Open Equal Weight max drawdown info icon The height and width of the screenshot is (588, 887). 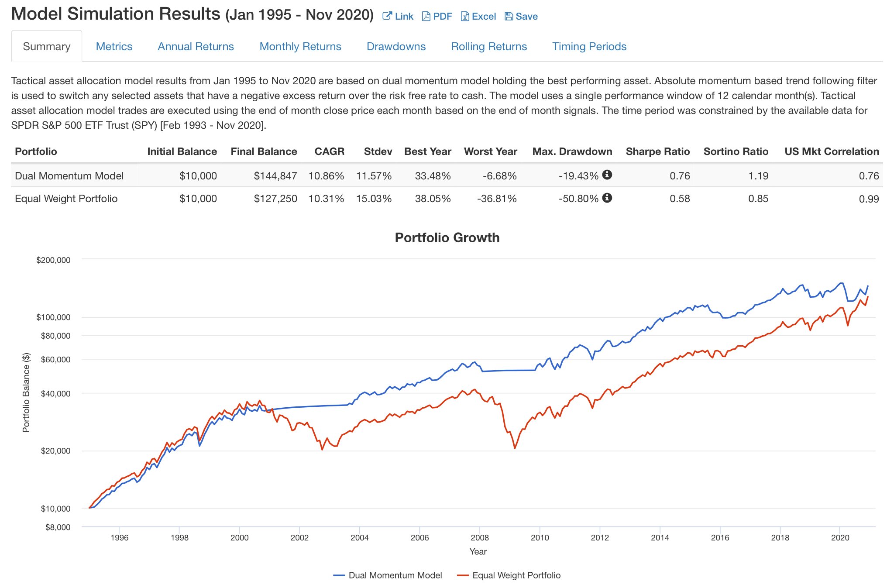pyautogui.click(x=607, y=198)
